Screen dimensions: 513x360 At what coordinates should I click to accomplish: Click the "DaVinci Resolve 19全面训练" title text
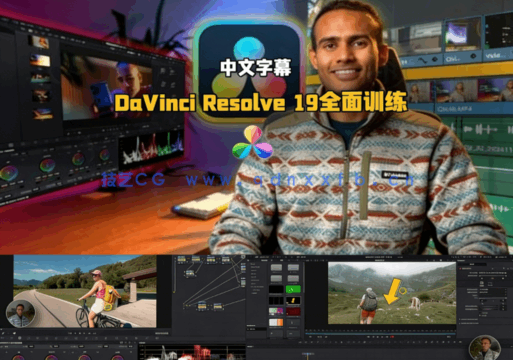[x=261, y=103]
